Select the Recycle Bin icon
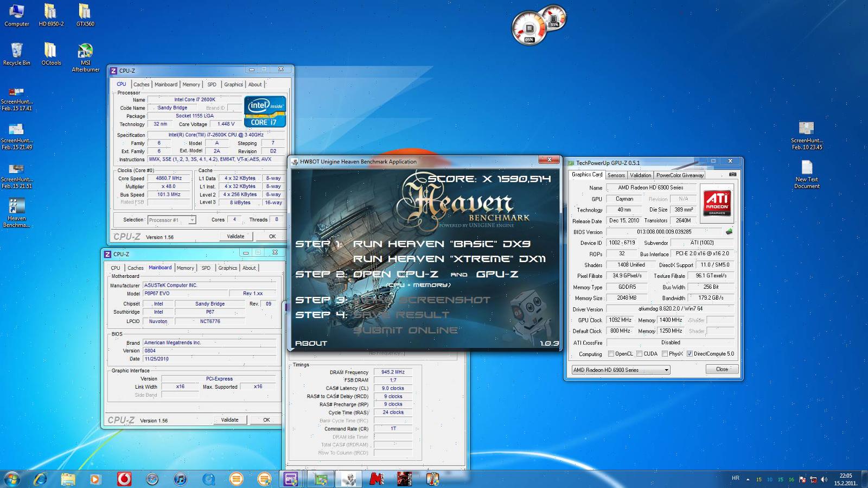 pyautogui.click(x=17, y=54)
